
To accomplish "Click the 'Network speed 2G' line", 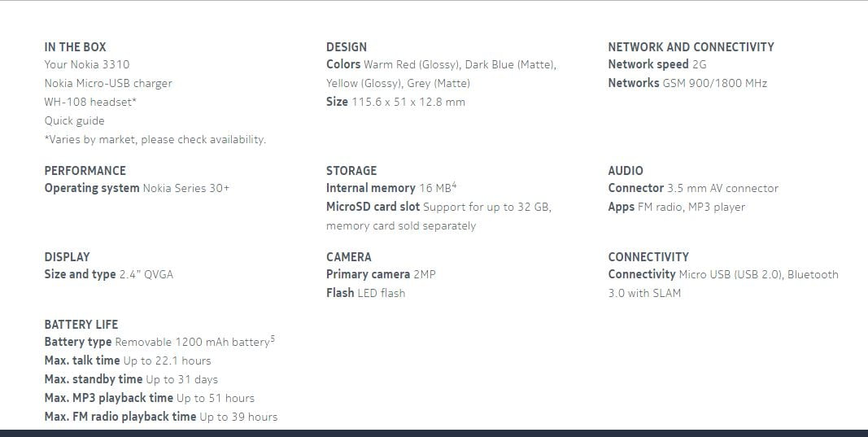I will click(x=657, y=64).
